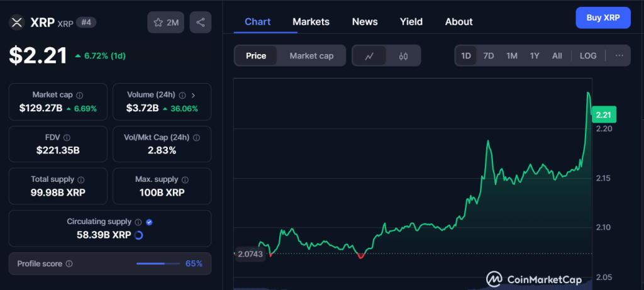Open the three-dot more options menu

pos(619,55)
